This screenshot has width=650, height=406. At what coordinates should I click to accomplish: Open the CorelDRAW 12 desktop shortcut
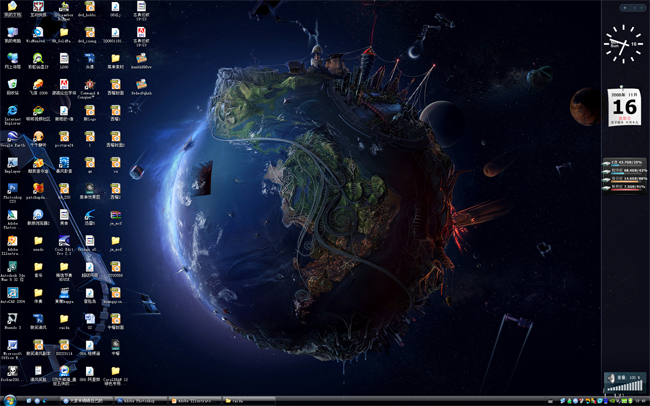[115, 371]
